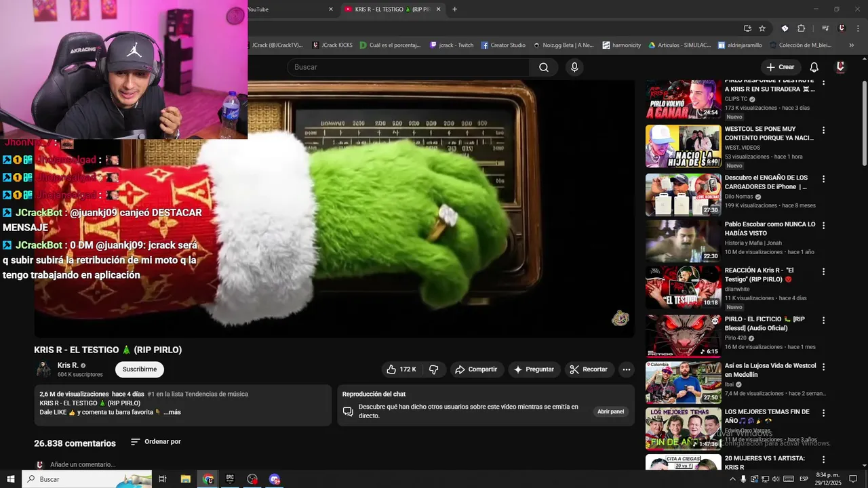This screenshot has height=488, width=868.
Task: Open iPhone chargers video thumbnail 27:30
Action: [684, 195]
